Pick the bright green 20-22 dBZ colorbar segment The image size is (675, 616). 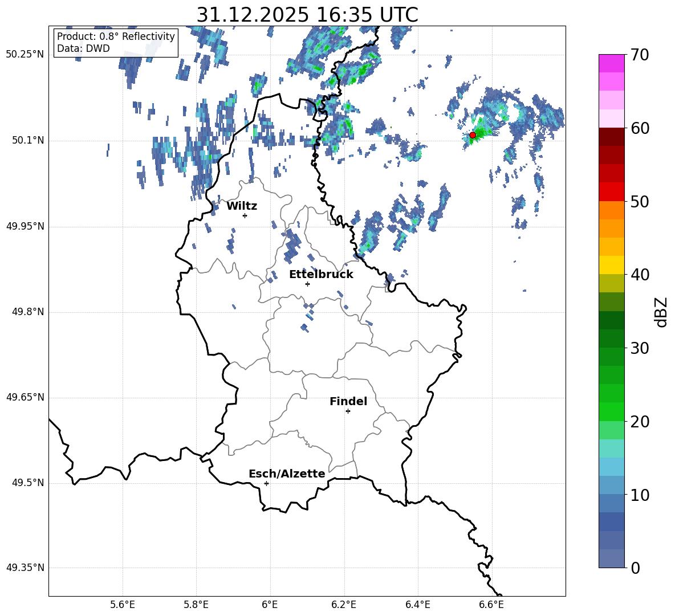612,411
